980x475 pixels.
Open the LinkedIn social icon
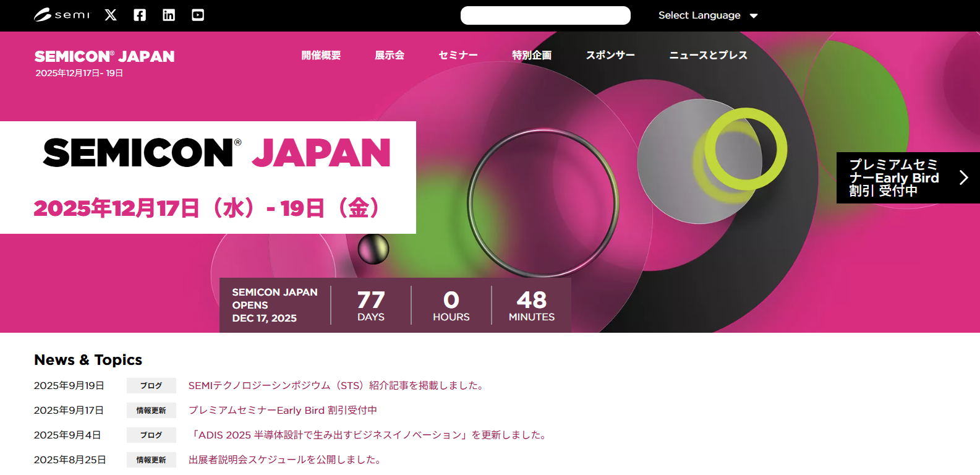(169, 15)
